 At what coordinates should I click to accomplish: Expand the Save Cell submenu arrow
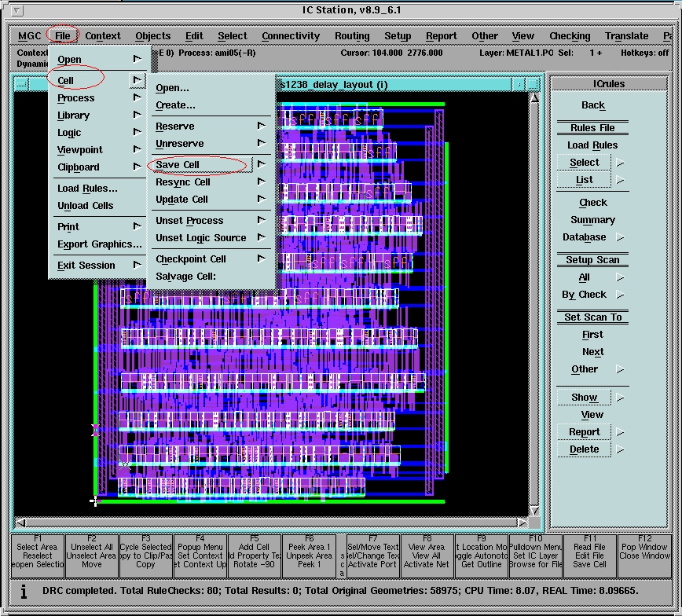tap(261, 164)
